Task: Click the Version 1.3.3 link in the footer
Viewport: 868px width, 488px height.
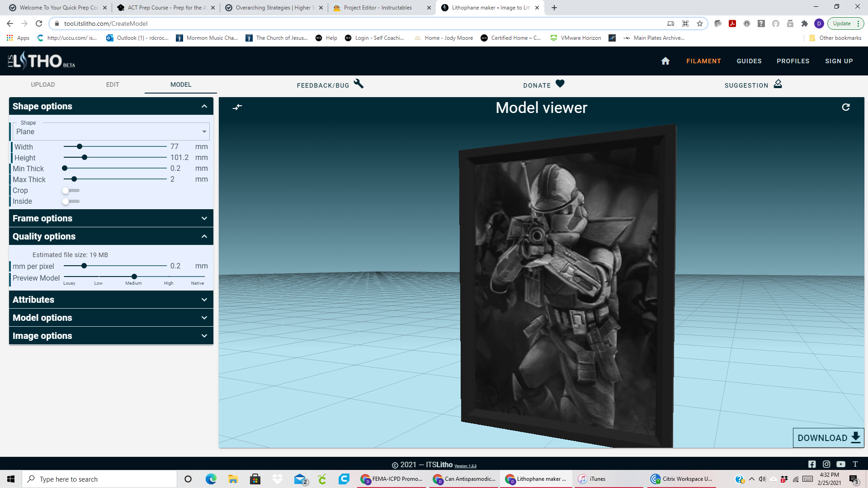Action: coord(466,465)
